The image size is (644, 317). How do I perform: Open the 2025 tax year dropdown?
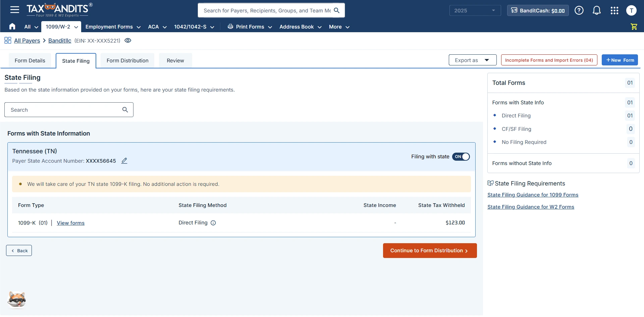click(475, 10)
